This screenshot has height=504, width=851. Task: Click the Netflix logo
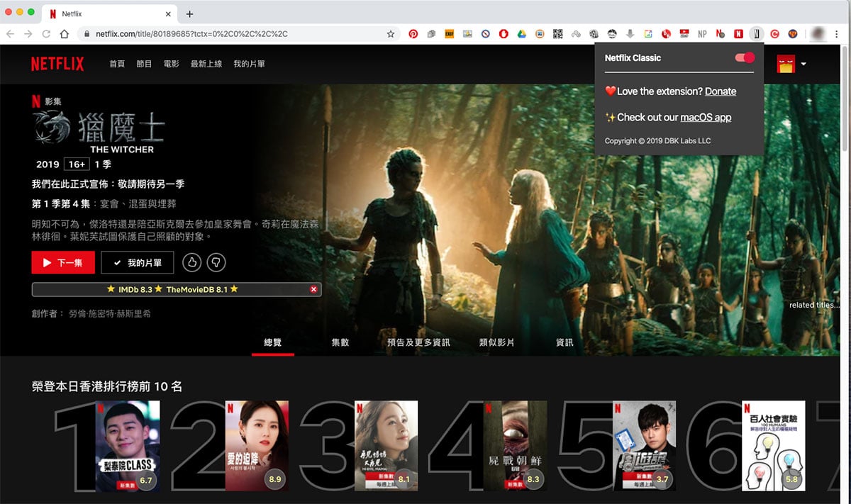pyautogui.click(x=57, y=64)
